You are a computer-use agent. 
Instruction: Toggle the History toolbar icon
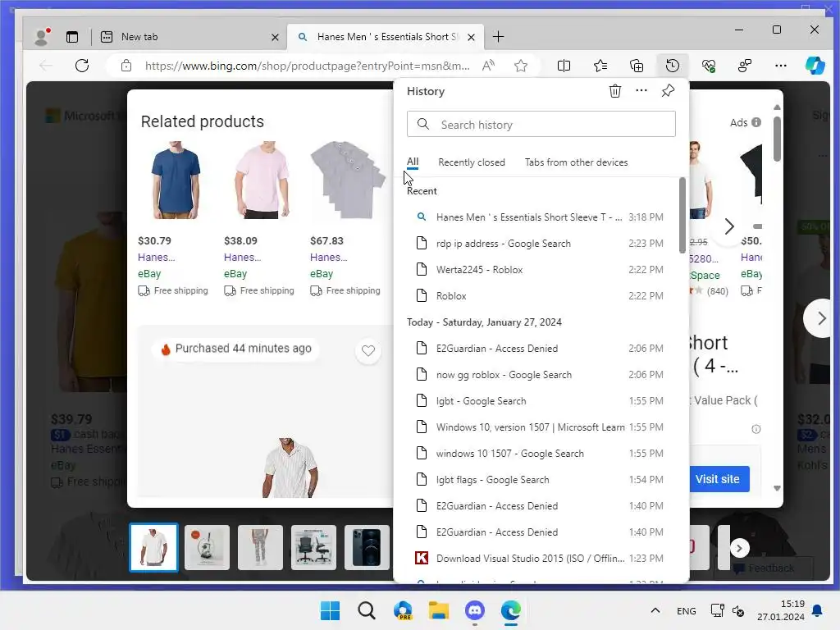pos(673,66)
